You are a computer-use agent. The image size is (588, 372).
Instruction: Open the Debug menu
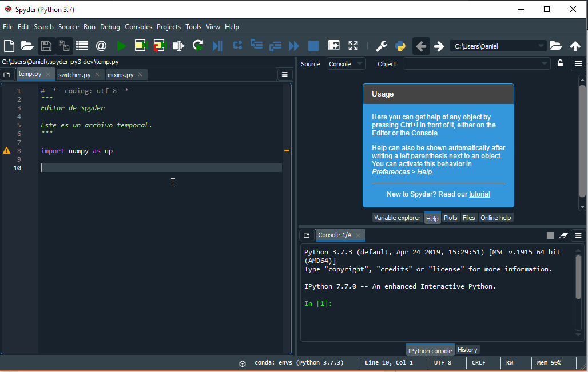(x=110, y=27)
